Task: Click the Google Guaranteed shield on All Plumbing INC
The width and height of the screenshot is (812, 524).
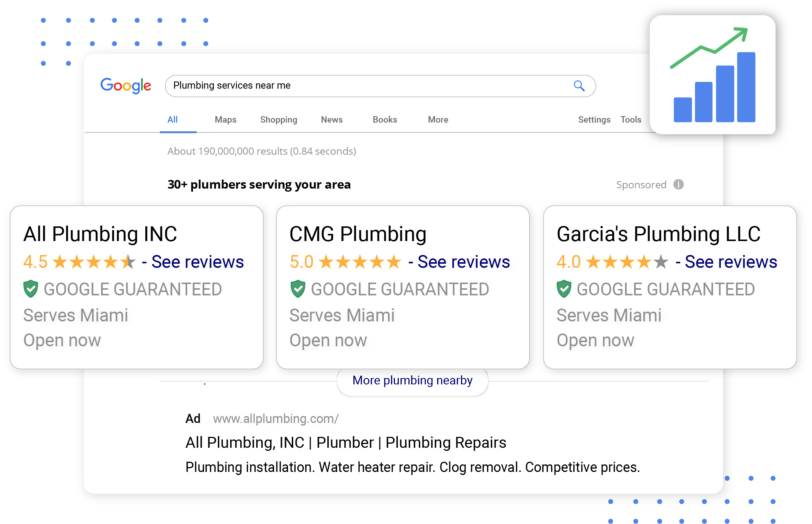Action: [31, 289]
